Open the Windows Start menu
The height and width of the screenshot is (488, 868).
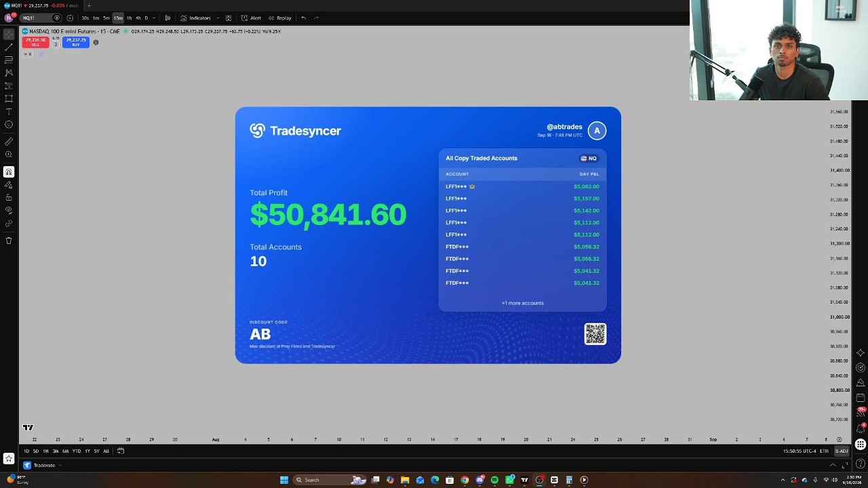coord(284,480)
